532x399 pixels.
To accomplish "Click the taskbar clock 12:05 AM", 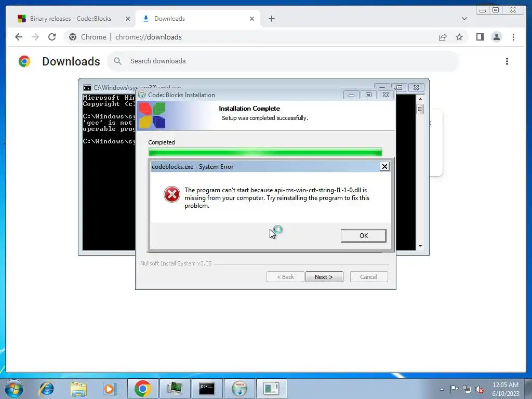I will (505, 385).
